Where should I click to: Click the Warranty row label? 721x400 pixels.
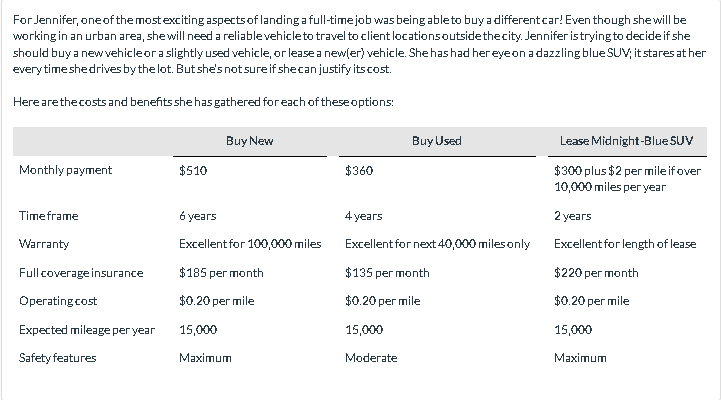tap(44, 244)
